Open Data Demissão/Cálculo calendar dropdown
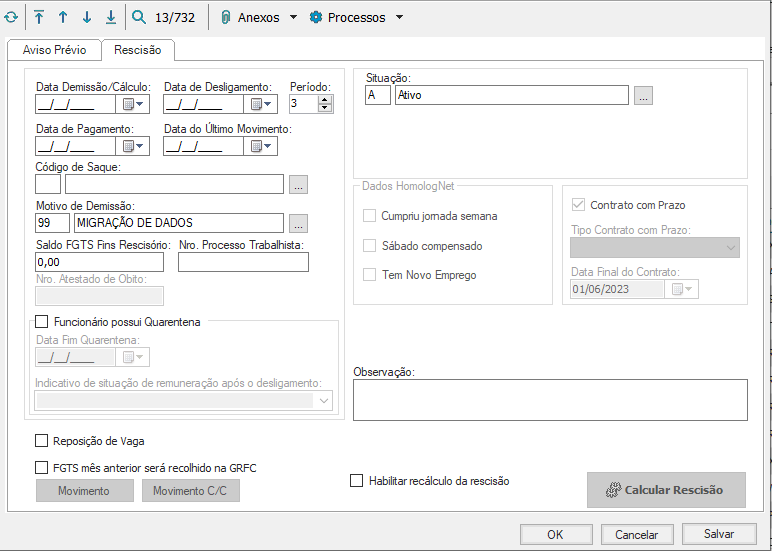Screen dimensions: 772x551 [134, 104]
